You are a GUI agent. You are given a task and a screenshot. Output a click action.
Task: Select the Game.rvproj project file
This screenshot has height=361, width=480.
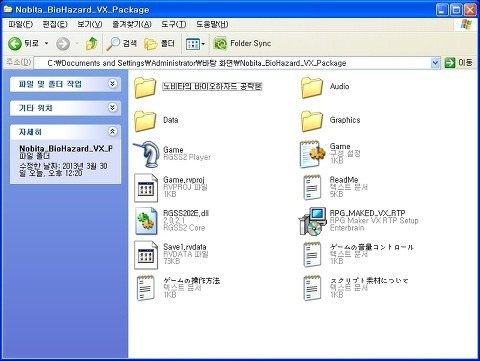[x=171, y=187]
